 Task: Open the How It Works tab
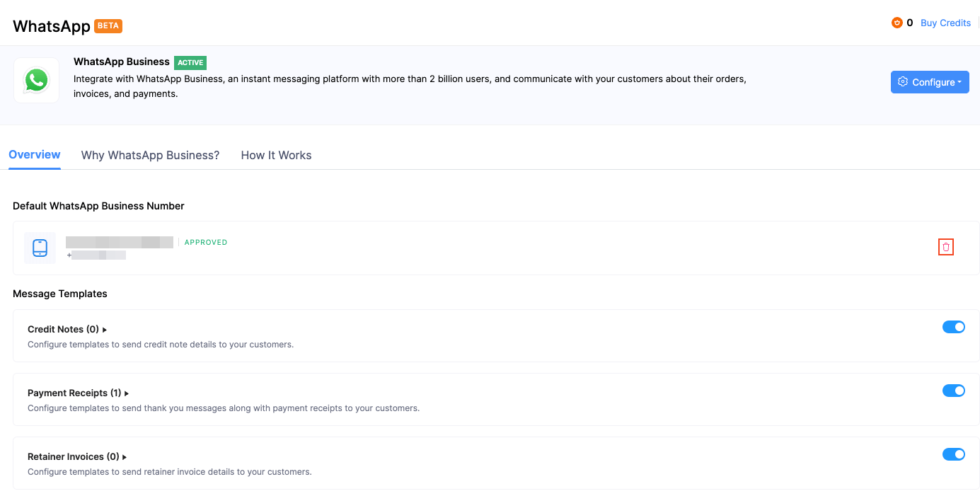pyautogui.click(x=276, y=155)
